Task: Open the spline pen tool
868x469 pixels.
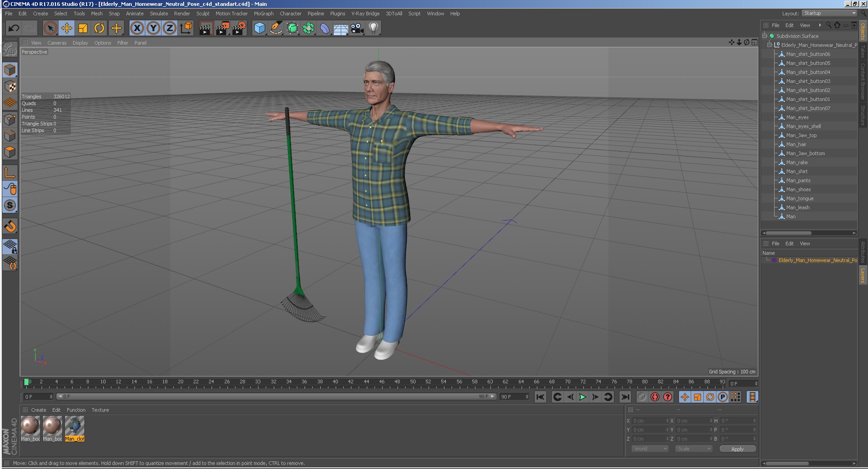Action: click(x=276, y=28)
